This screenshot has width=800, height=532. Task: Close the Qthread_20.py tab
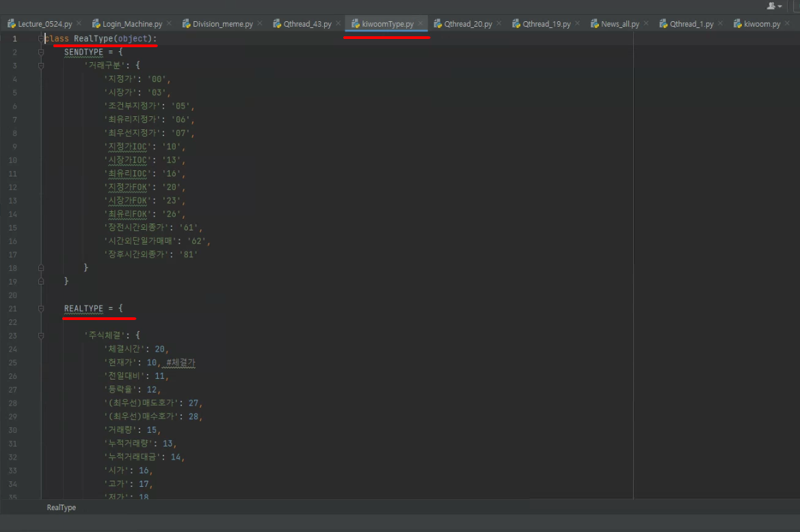pyautogui.click(x=499, y=23)
